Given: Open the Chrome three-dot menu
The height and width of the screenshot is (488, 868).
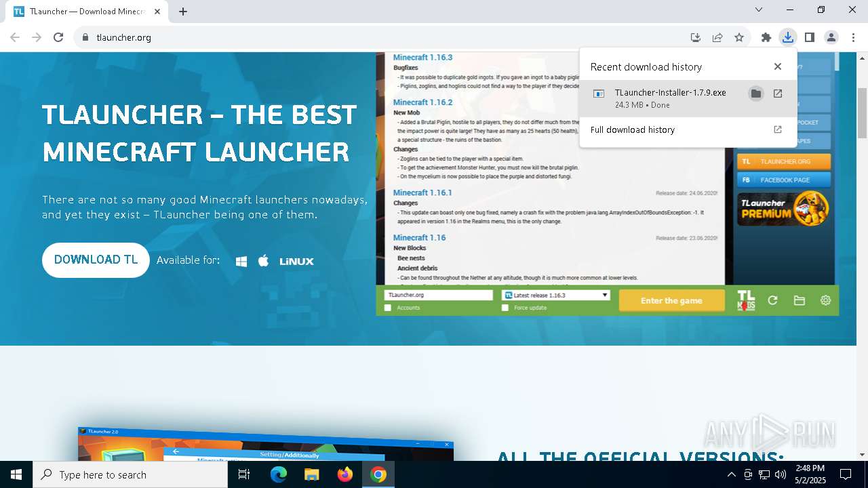Looking at the screenshot, I should point(853,37).
